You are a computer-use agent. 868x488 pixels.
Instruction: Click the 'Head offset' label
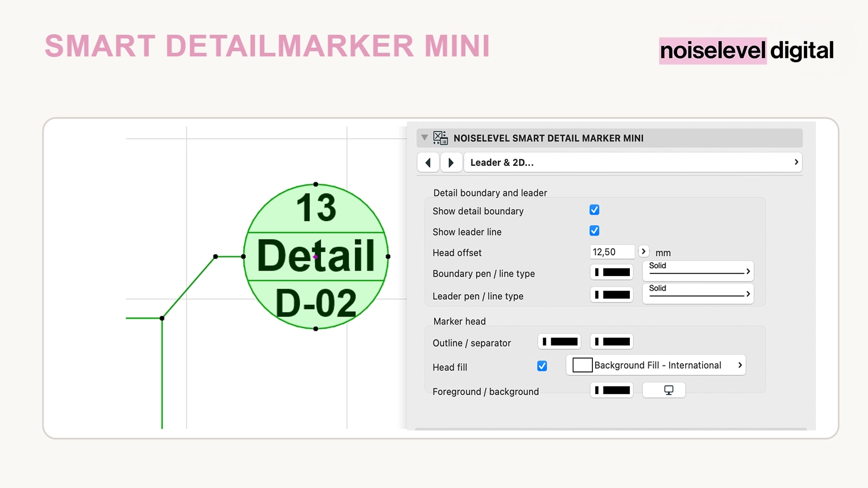(457, 253)
